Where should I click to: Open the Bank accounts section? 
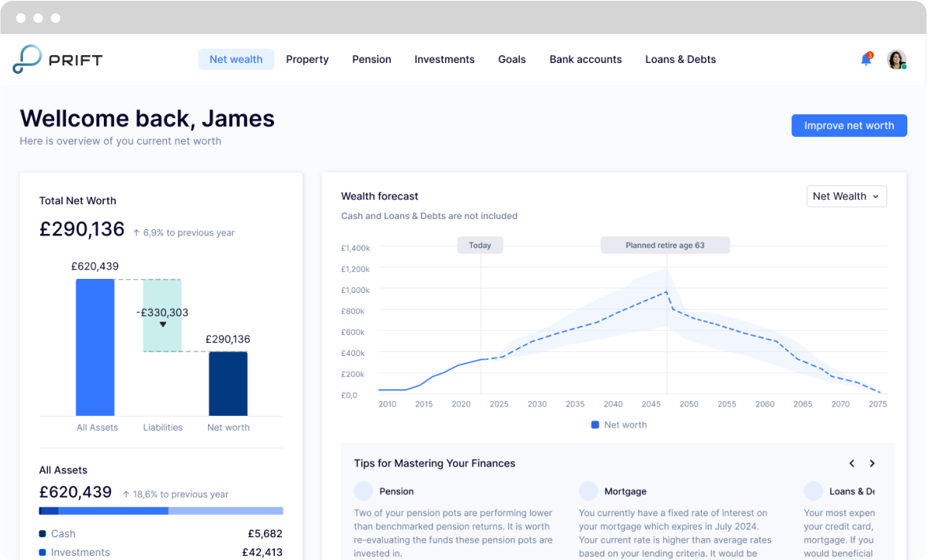(585, 59)
